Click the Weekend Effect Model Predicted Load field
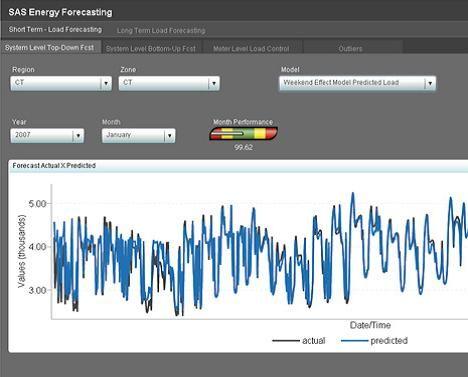This screenshot has height=377, width=468. point(357,83)
